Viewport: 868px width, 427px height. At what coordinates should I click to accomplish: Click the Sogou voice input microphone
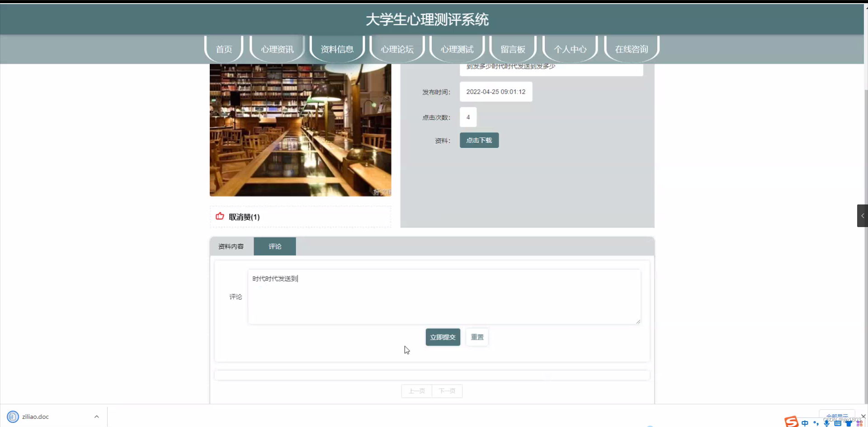826,423
